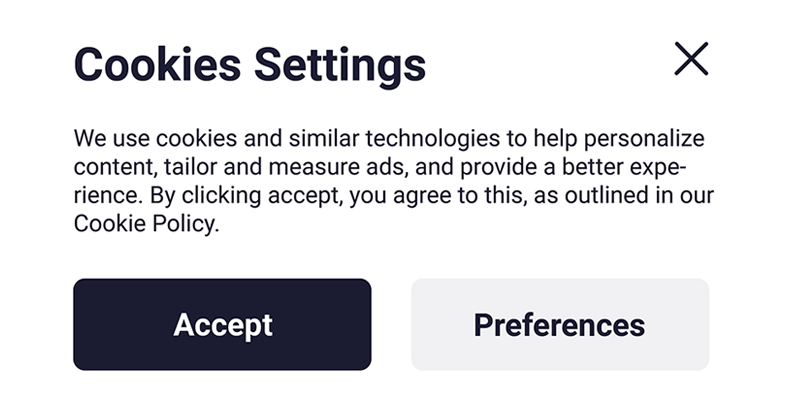Screen dimensions: 787x410
Task: Click the word "Cookies" in the title
Action: (157, 65)
